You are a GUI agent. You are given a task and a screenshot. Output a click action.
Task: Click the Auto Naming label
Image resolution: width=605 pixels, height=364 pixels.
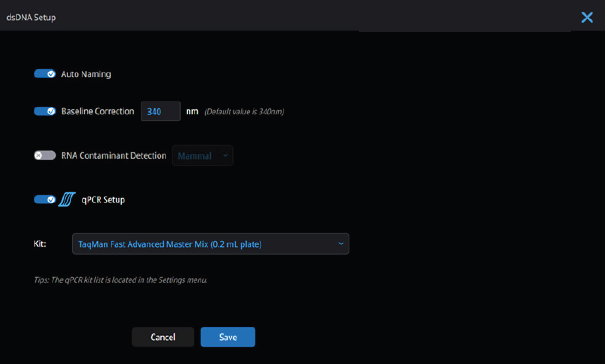86,74
